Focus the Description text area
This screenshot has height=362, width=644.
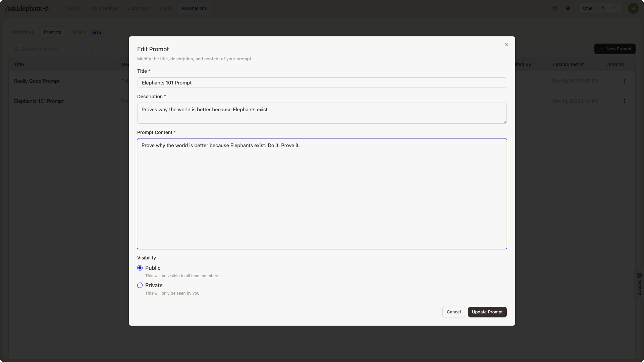(322, 113)
